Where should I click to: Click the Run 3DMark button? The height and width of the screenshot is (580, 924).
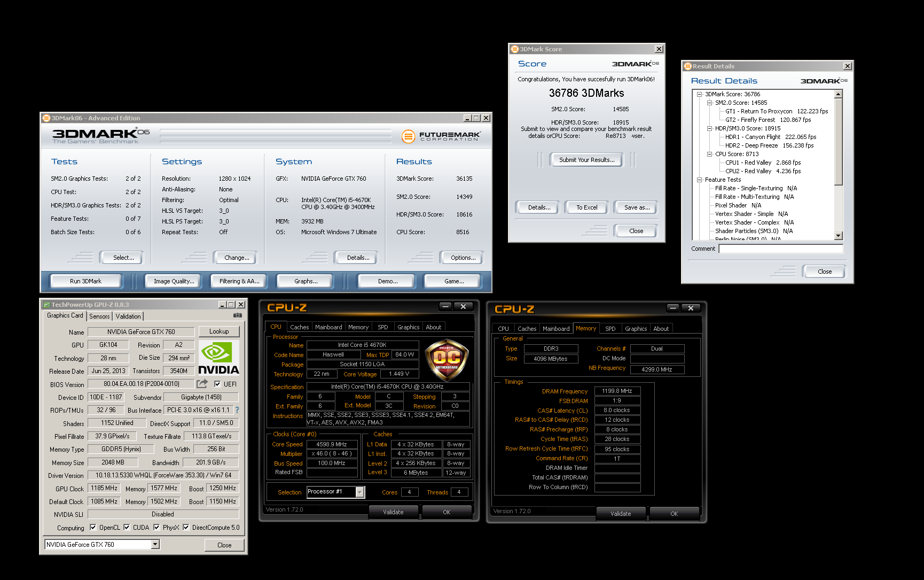tap(85, 281)
